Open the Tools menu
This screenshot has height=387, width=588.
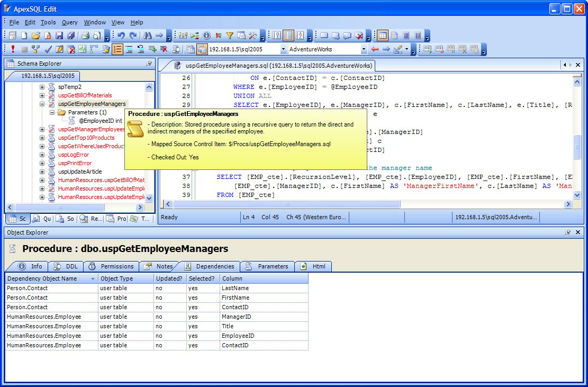[48, 22]
